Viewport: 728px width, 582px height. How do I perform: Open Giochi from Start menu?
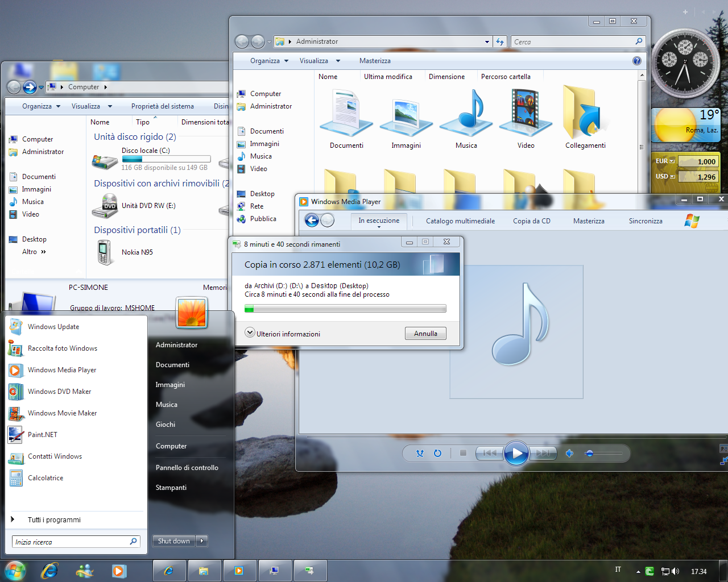click(x=166, y=425)
